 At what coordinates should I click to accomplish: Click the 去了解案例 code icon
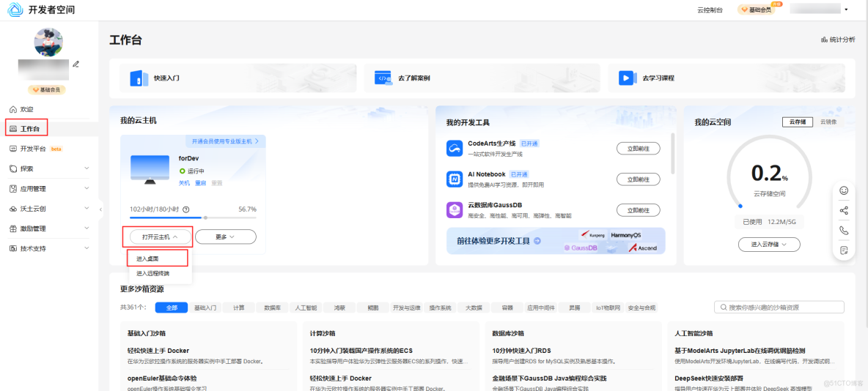383,78
